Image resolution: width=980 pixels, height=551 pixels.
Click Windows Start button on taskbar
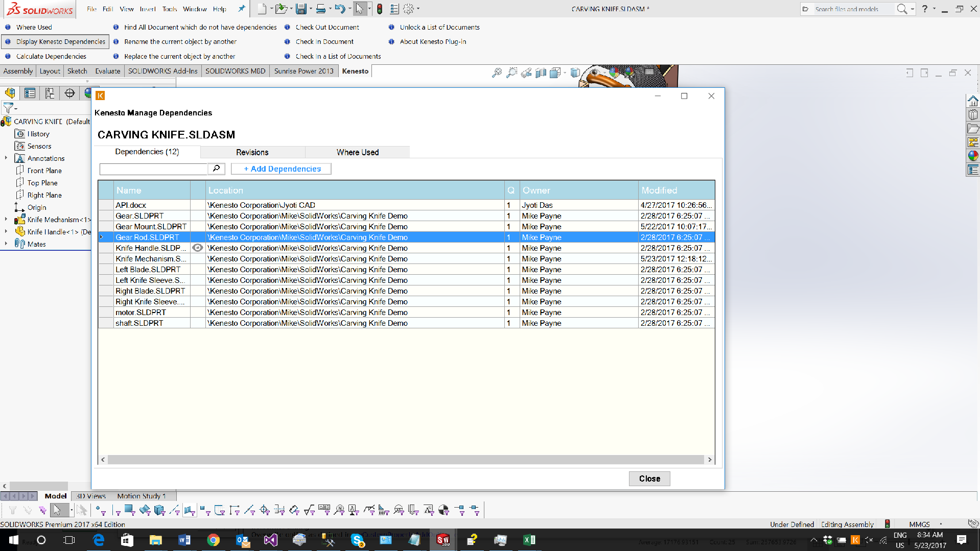tap(14, 540)
